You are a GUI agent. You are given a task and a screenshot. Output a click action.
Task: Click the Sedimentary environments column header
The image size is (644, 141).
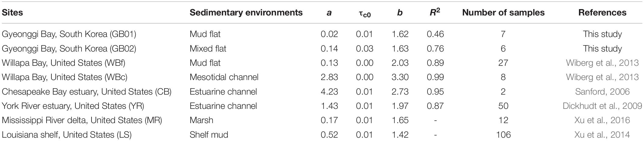coord(246,12)
